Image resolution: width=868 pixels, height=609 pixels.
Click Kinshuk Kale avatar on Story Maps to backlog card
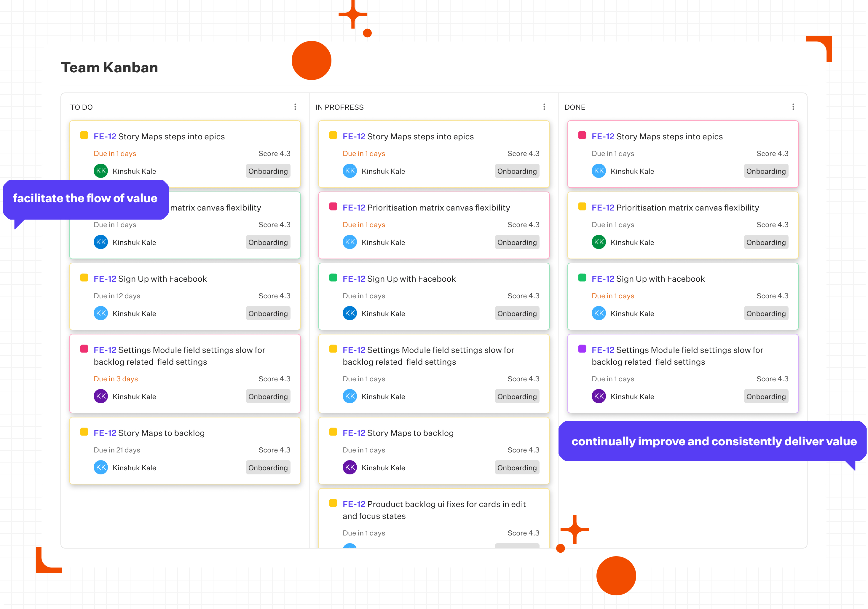click(100, 467)
